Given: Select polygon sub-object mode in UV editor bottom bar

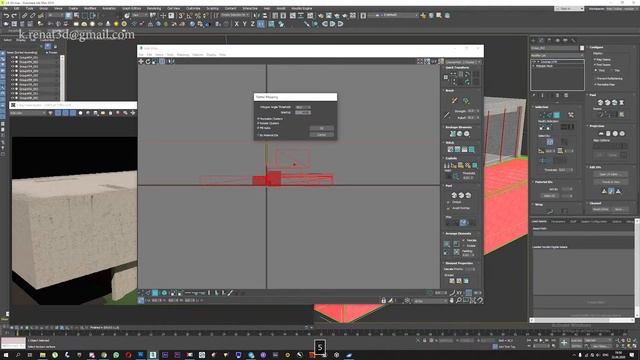Looking at the screenshot, I should coord(155,293).
